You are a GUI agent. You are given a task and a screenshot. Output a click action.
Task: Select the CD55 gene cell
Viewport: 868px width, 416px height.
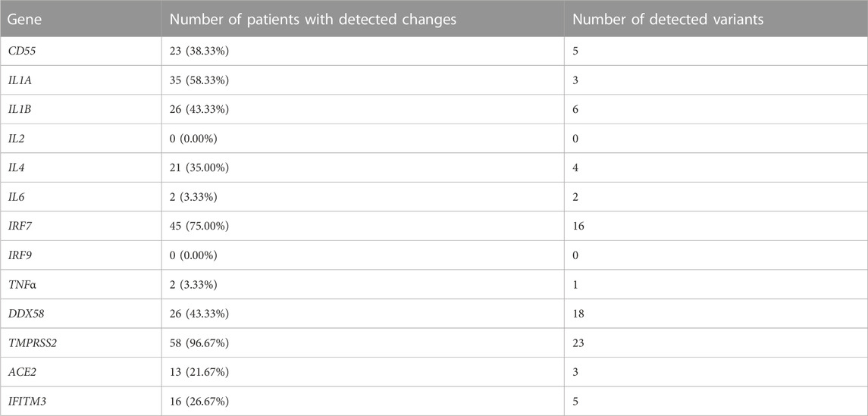(x=20, y=51)
